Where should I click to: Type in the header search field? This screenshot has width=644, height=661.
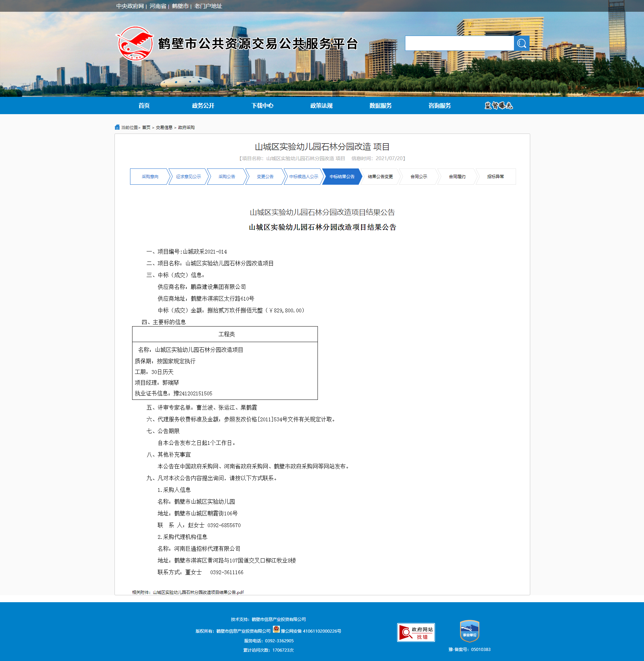459,44
